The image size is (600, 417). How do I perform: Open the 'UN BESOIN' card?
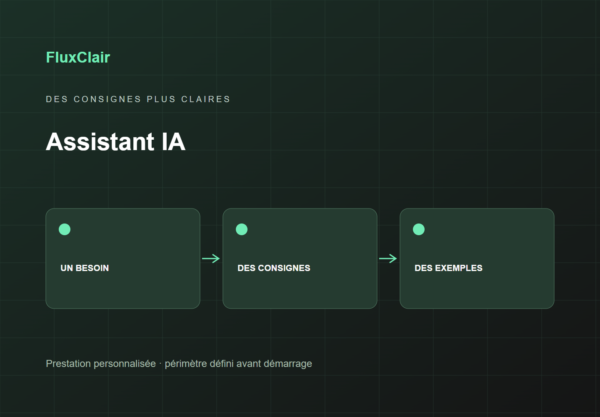click(123, 258)
